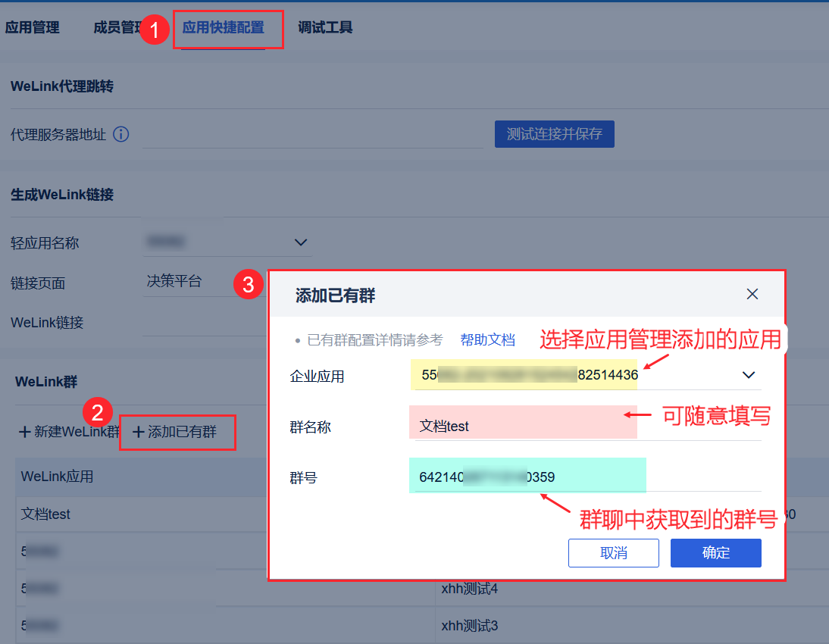This screenshot has height=644, width=829.
Task: Click the 企业应用 selection field
Action: [587, 375]
